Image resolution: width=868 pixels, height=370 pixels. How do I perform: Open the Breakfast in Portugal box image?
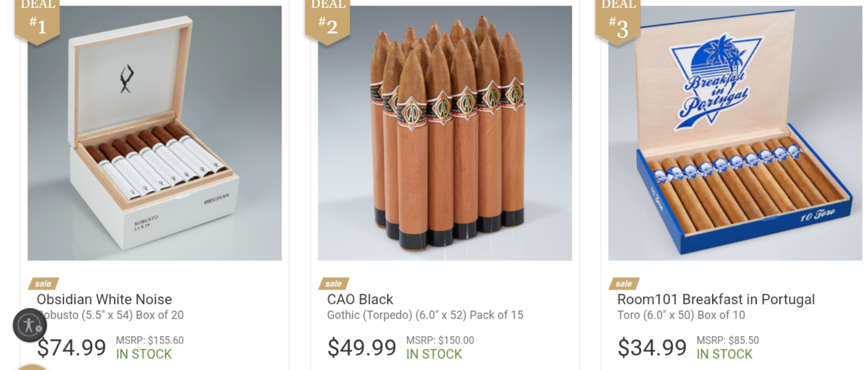click(x=736, y=133)
